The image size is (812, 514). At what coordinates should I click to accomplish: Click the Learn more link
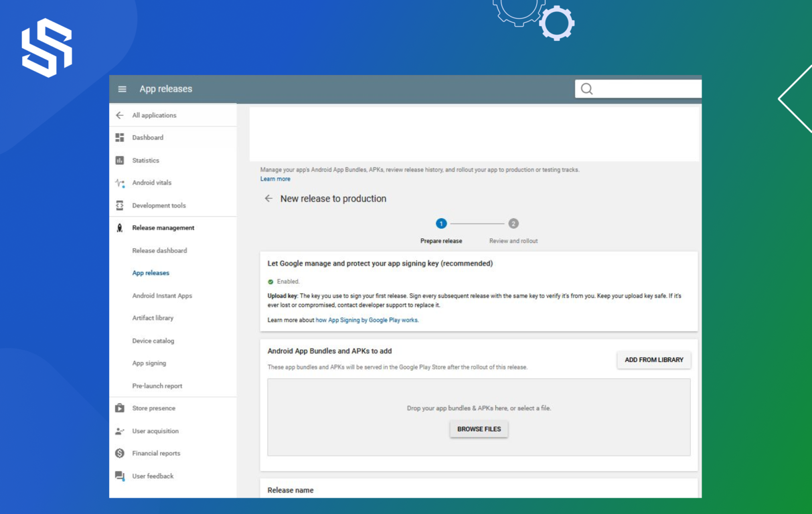(275, 179)
